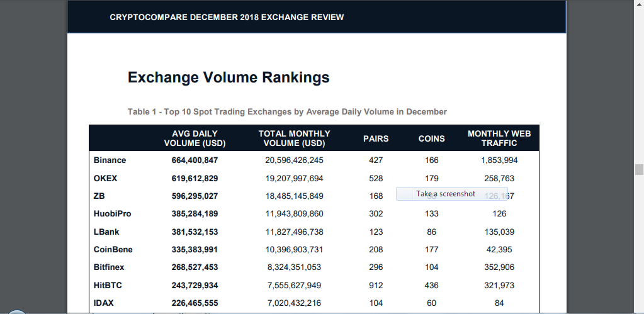Click HuobiPro monthly volume 11,943,809,860
This screenshot has height=314, width=644.
(x=294, y=213)
